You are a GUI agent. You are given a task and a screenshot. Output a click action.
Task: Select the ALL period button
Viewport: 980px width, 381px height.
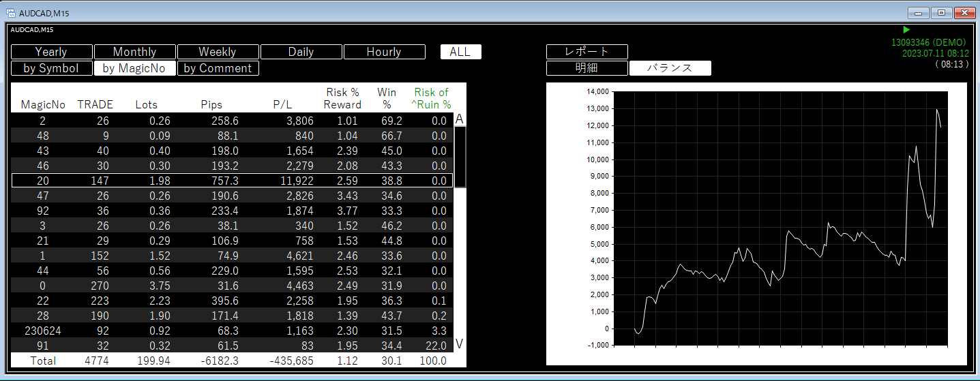pyautogui.click(x=460, y=52)
